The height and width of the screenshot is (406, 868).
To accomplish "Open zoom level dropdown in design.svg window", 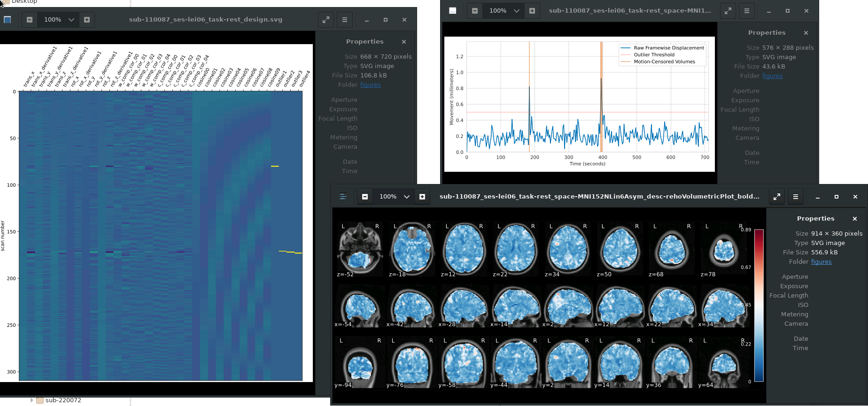I will (71, 20).
